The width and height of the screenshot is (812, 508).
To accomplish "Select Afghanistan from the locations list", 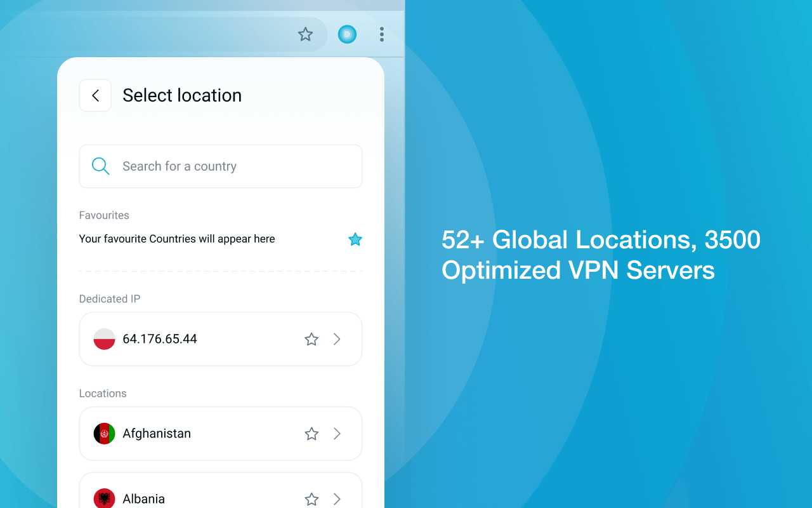I will tap(221, 434).
